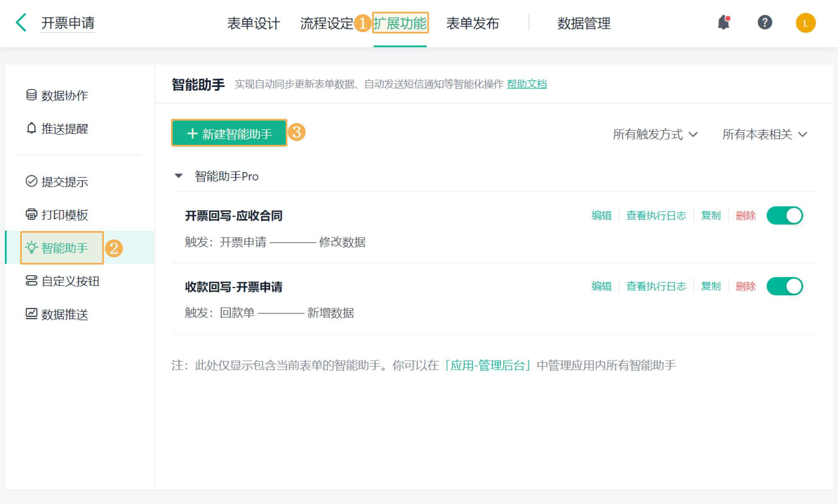The width and height of the screenshot is (838, 504).
Task: View 查看执行日志 for 开票回写-应收合同
Action: (656, 216)
